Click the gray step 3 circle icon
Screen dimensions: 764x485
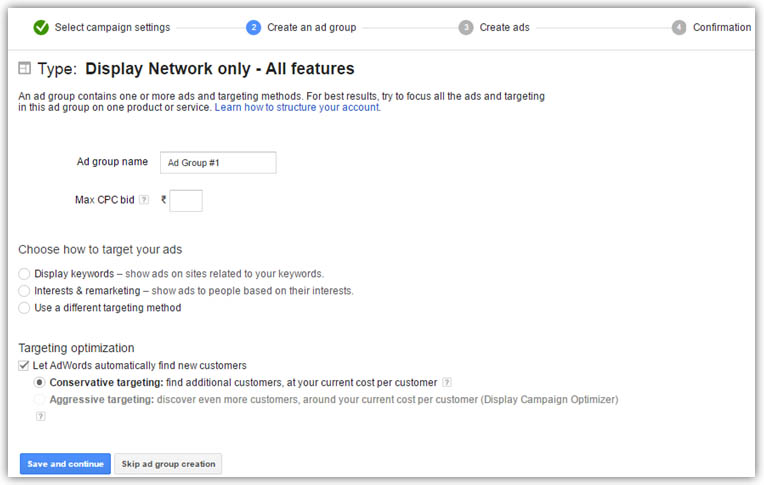[x=466, y=28]
